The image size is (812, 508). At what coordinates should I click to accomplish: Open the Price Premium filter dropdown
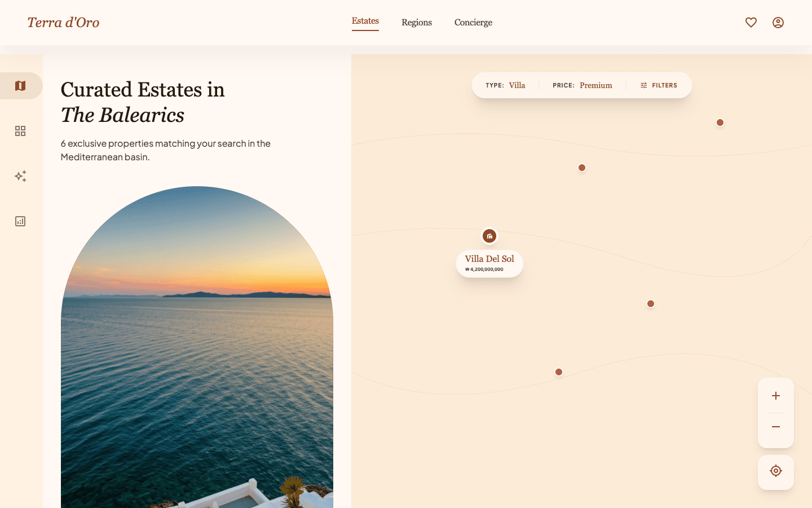pos(582,85)
